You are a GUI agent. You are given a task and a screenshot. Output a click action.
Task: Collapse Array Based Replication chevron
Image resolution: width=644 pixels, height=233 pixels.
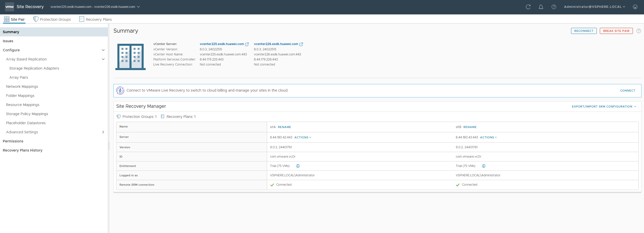(x=103, y=59)
